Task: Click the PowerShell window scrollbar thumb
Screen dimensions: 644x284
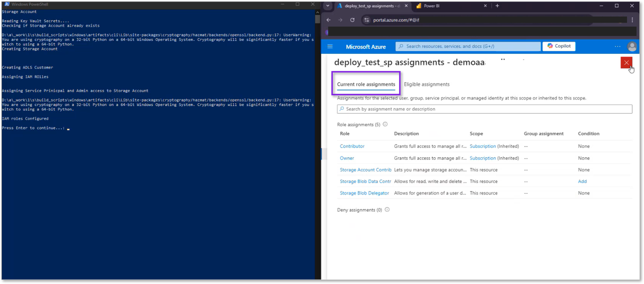Action: (317, 19)
